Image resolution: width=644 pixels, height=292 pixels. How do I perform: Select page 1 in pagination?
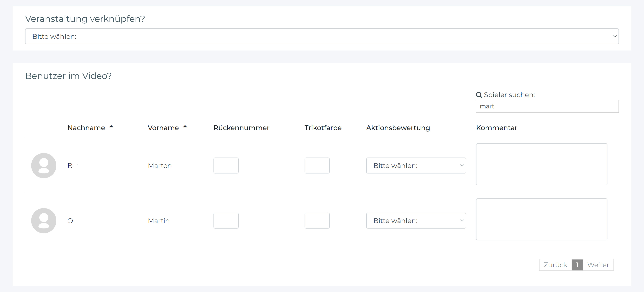pyautogui.click(x=577, y=265)
